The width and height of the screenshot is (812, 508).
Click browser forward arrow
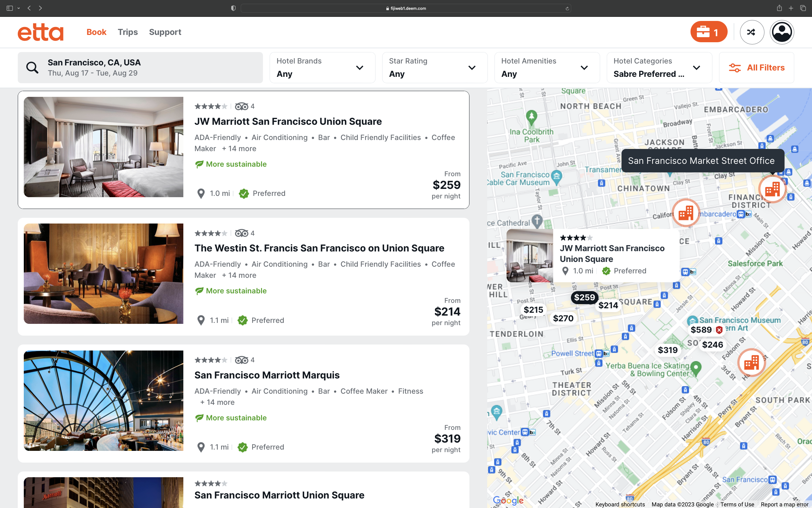point(40,8)
